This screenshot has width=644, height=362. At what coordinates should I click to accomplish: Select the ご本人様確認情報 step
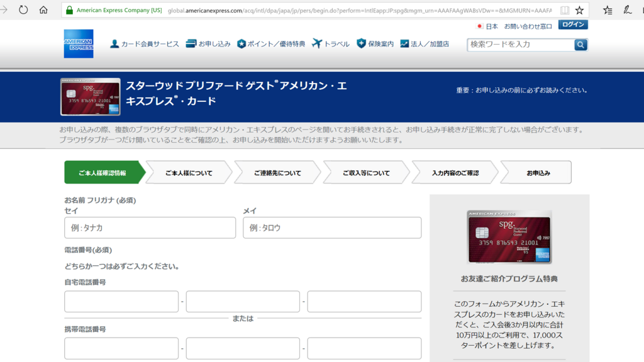(x=105, y=173)
